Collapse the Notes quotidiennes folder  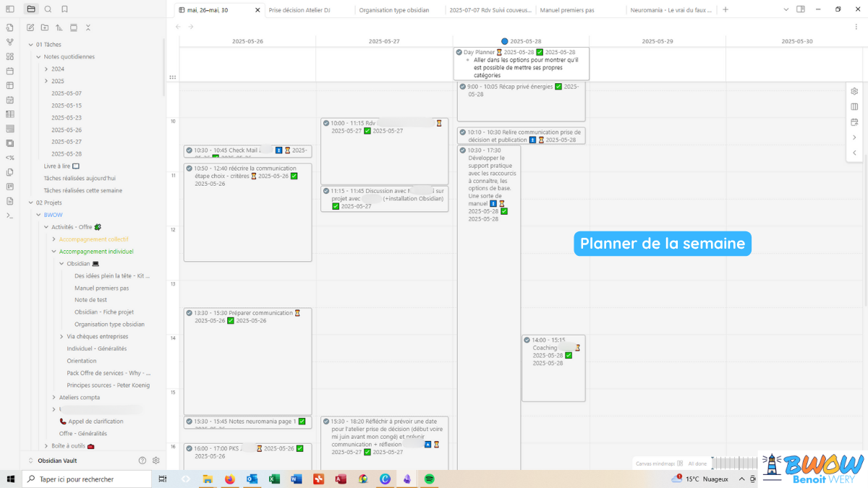pyautogui.click(x=38, y=57)
